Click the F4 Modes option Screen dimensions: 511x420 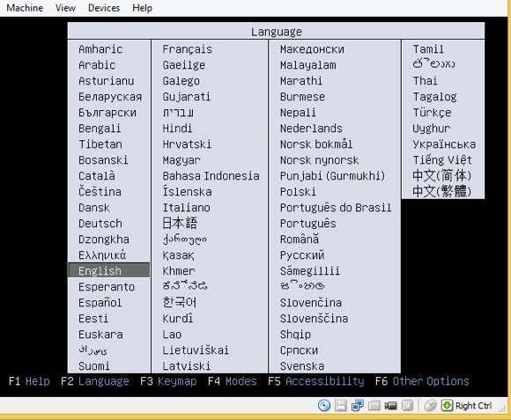pos(232,381)
